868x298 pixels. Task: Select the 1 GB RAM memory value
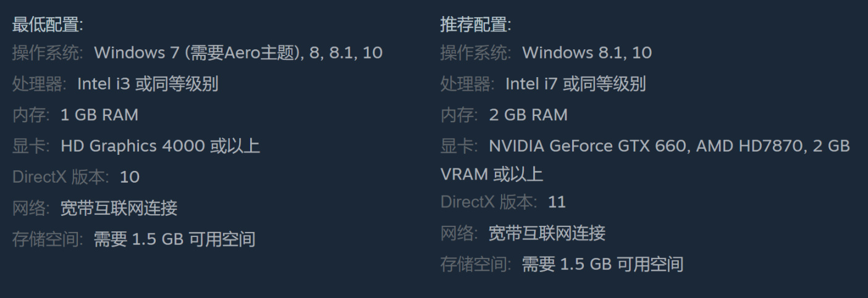[x=99, y=115]
